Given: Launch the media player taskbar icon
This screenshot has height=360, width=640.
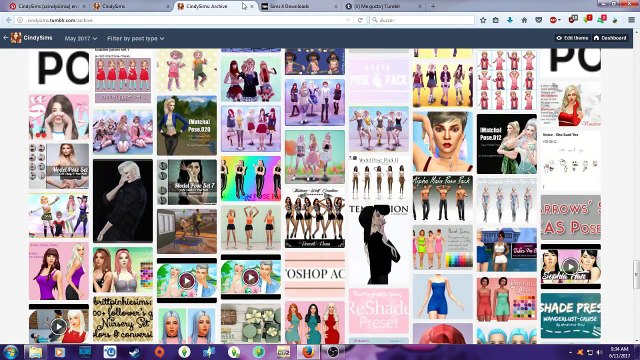Looking at the screenshot, I should coord(60,352).
